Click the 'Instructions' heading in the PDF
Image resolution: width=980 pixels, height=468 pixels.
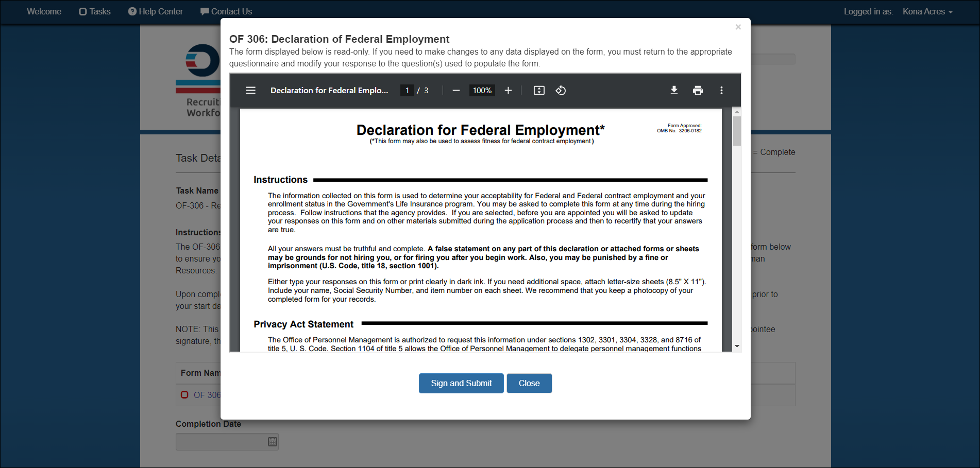(x=280, y=180)
